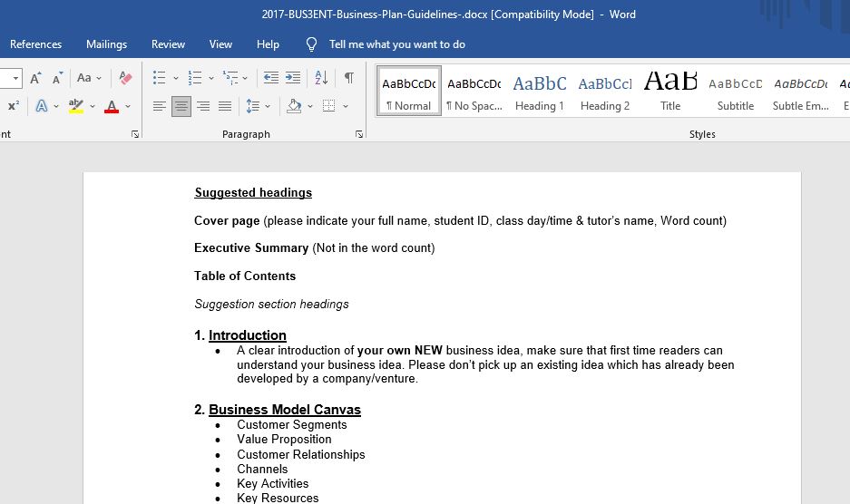850x504 pixels.
Task: Launch Paragraph settings dialog
Action: pos(359,134)
